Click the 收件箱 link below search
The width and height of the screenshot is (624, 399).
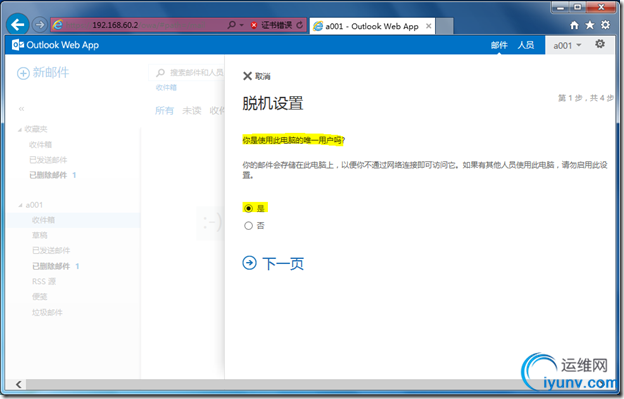click(x=166, y=88)
